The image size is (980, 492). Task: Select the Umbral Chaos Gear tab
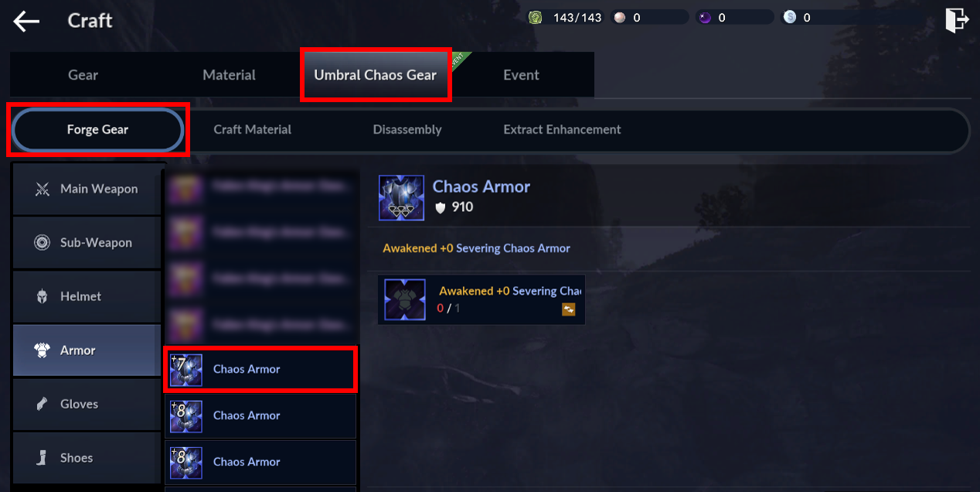pos(376,75)
